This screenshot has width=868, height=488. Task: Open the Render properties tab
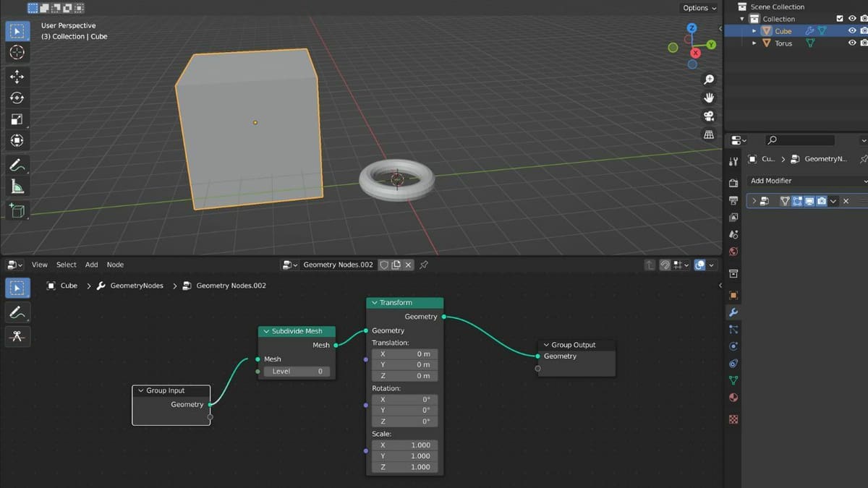[x=733, y=184]
